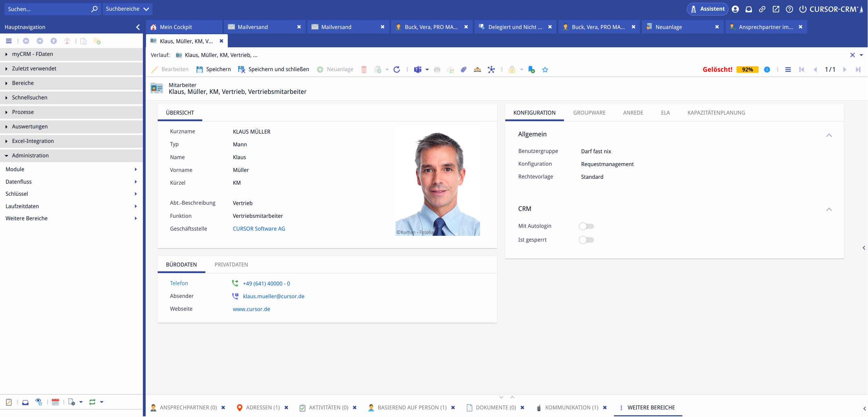Click into the Suchen search field
Viewport: 868px width, 417px height.
tap(47, 9)
